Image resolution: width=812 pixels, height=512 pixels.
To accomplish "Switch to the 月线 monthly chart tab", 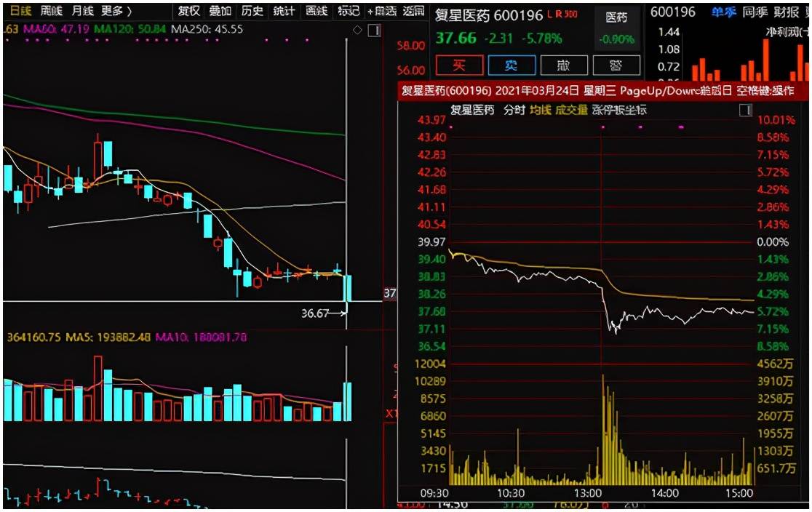I will (x=83, y=11).
